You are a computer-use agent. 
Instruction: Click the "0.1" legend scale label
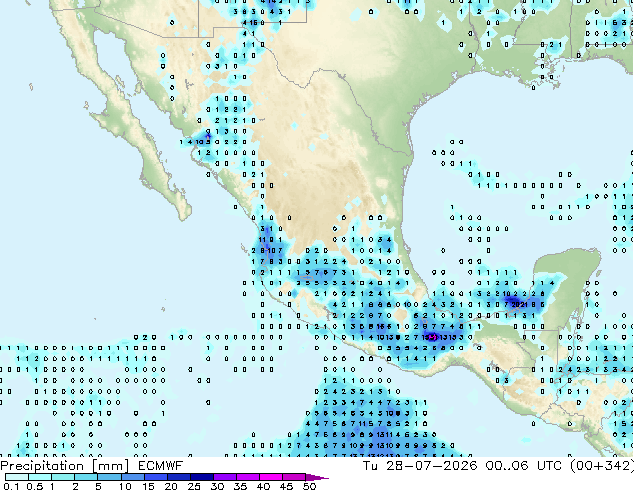(x=11, y=486)
